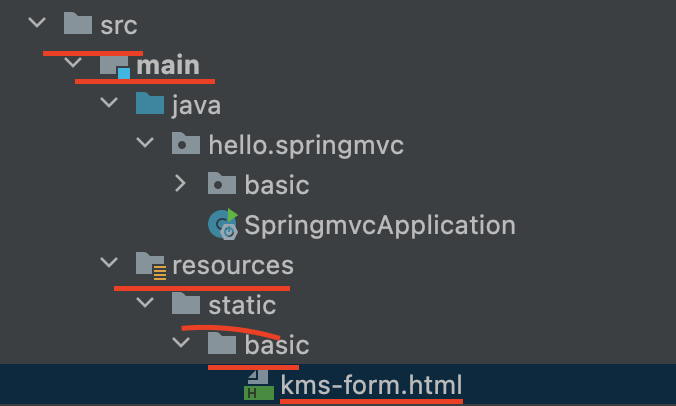
Task: Click the resources folder icon
Action: pyautogui.click(x=151, y=266)
